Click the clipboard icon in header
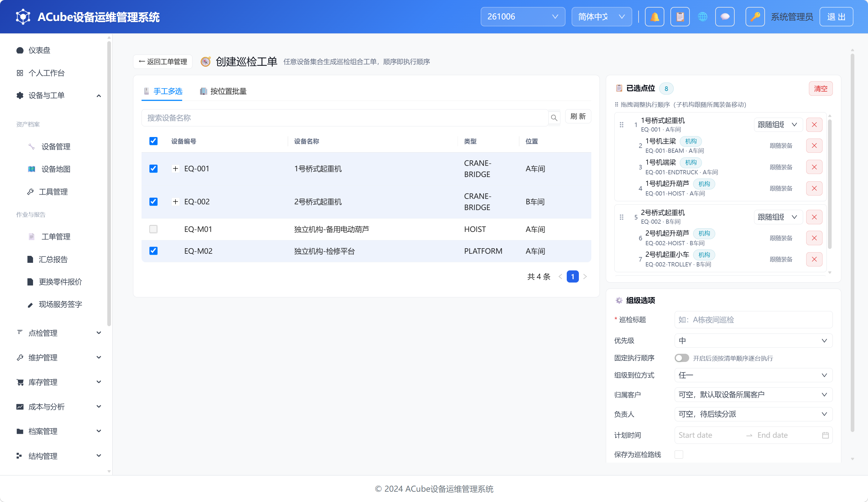Viewport: 868px width, 502px height. [680, 17]
